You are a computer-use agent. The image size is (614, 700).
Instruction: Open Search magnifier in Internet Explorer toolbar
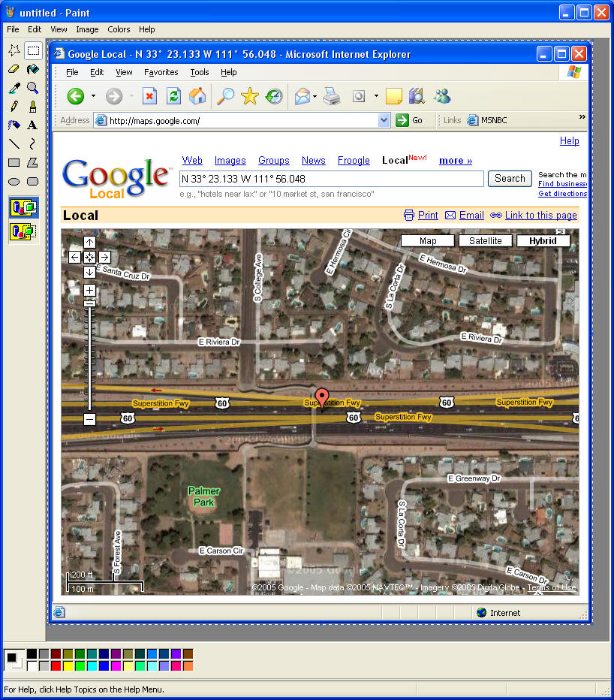pyautogui.click(x=226, y=96)
